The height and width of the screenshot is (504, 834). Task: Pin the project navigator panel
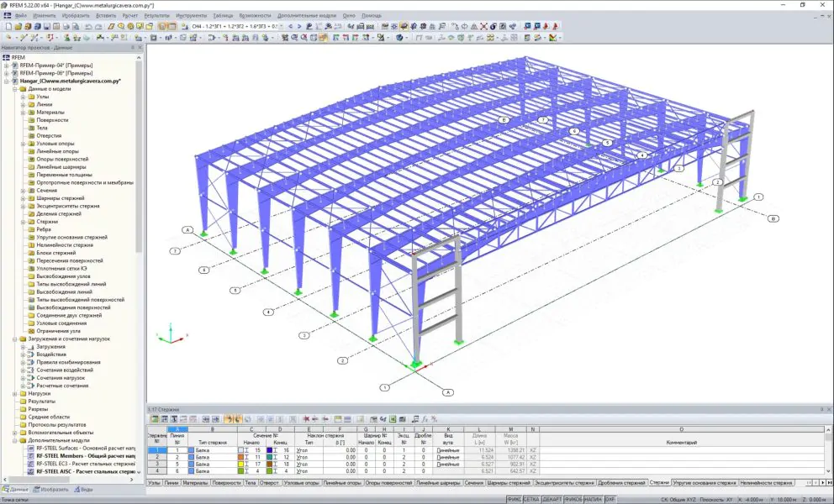[x=133, y=48]
